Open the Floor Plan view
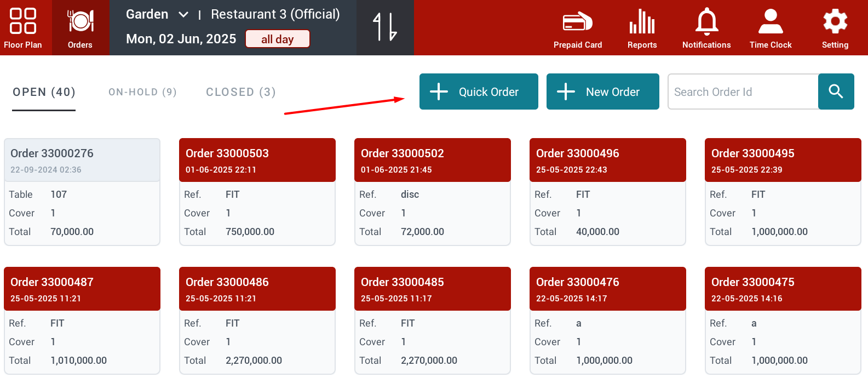This screenshot has height=383, width=868. (x=23, y=28)
